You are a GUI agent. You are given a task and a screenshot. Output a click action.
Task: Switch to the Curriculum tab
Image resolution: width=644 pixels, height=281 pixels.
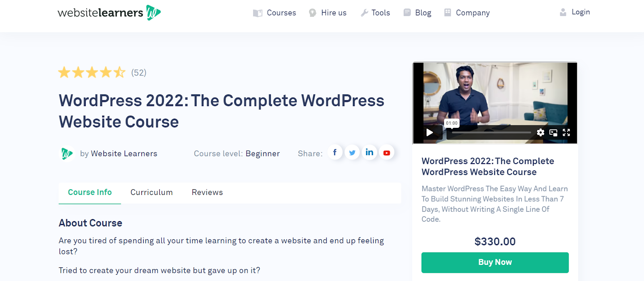point(152,193)
